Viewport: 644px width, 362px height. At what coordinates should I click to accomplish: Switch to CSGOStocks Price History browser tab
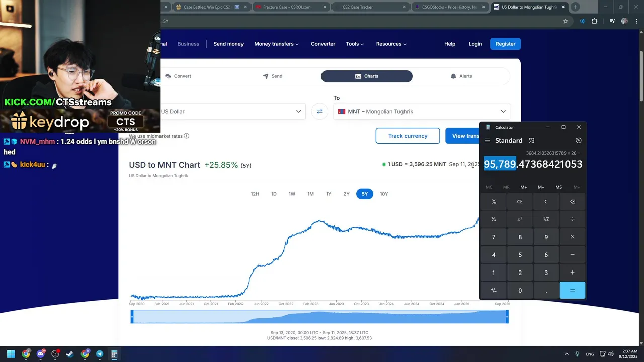[x=449, y=7]
